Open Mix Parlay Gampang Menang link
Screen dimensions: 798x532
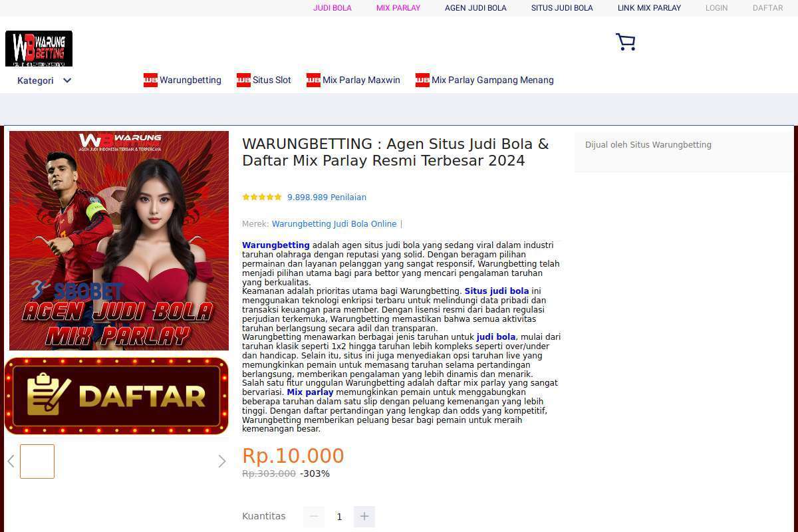[x=493, y=80]
